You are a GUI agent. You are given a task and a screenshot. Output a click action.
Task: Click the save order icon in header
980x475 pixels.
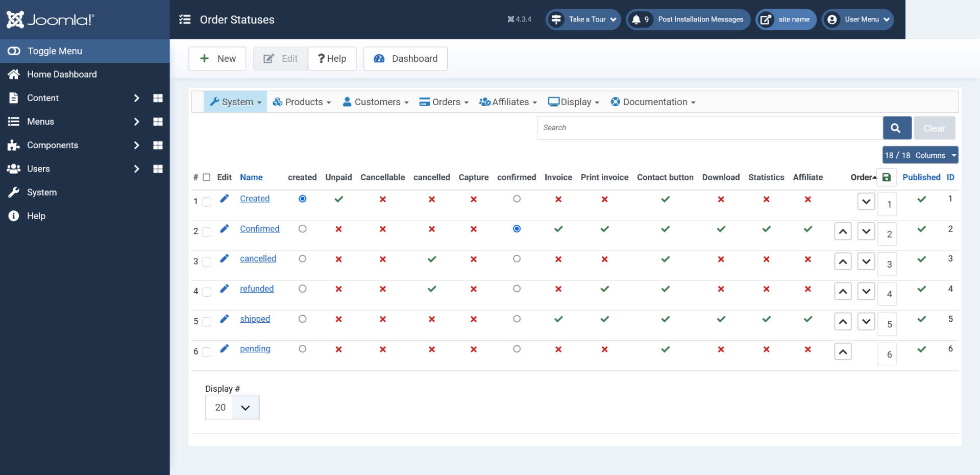(887, 177)
